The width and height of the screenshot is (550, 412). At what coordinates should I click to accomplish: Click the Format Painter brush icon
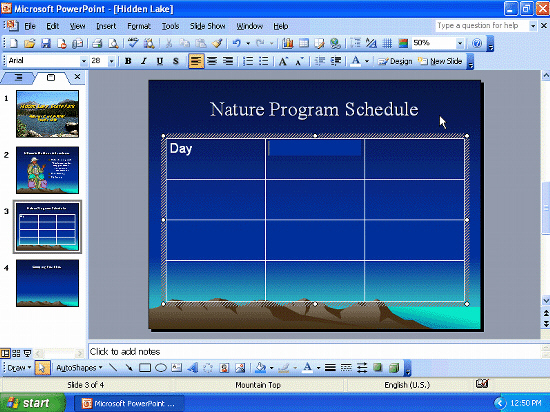(217, 43)
